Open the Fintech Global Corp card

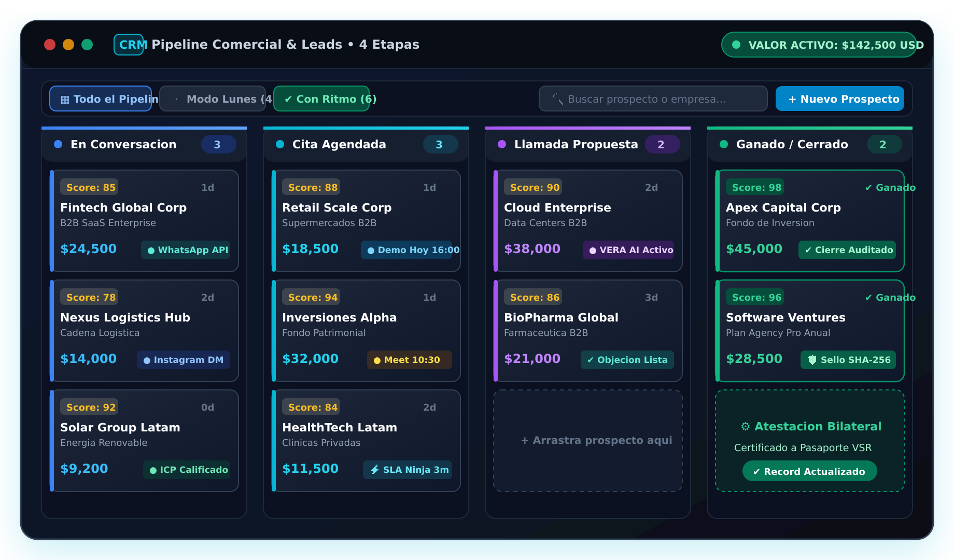pyautogui.click(x=144, y=221)
